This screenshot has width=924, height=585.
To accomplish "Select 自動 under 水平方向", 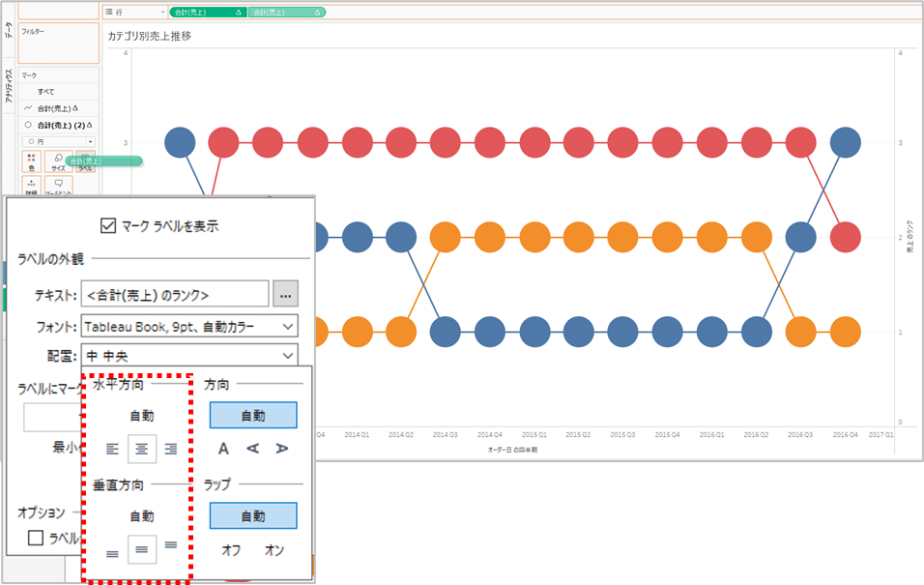I will pyautogui.click(x=142, y=417).
